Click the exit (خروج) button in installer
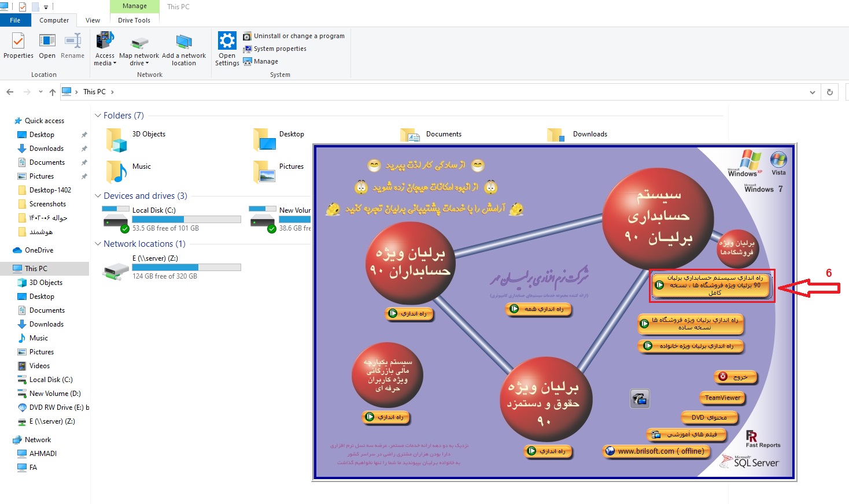Screen dimensions: 849x504 (x=734, y=377)
